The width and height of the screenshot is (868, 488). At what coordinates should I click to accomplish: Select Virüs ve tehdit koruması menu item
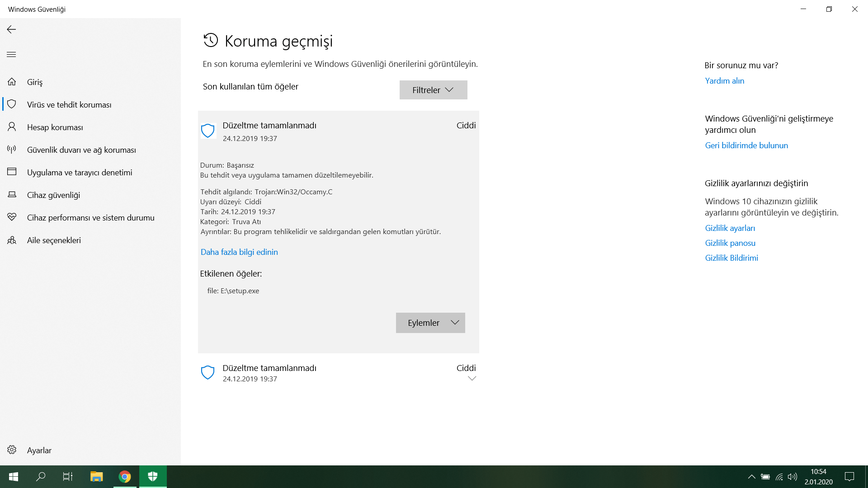tap(69, 105)
